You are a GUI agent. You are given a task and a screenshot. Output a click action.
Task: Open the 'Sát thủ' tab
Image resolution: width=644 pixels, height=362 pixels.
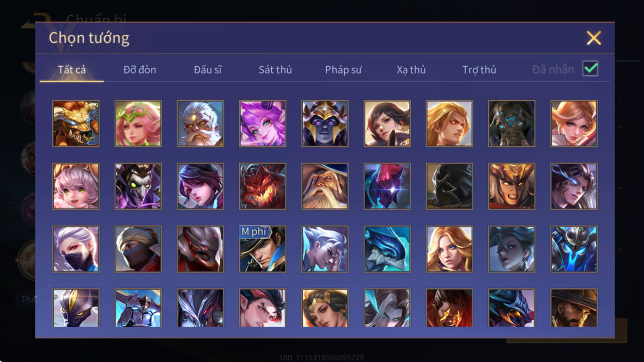[x=275, y=70]
